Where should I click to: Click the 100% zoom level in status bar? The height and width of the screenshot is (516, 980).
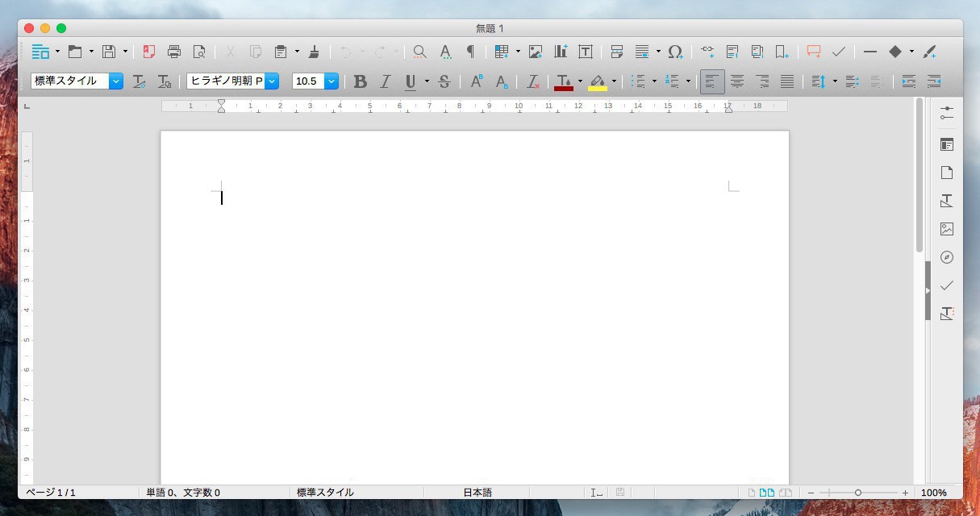point(934,493)
